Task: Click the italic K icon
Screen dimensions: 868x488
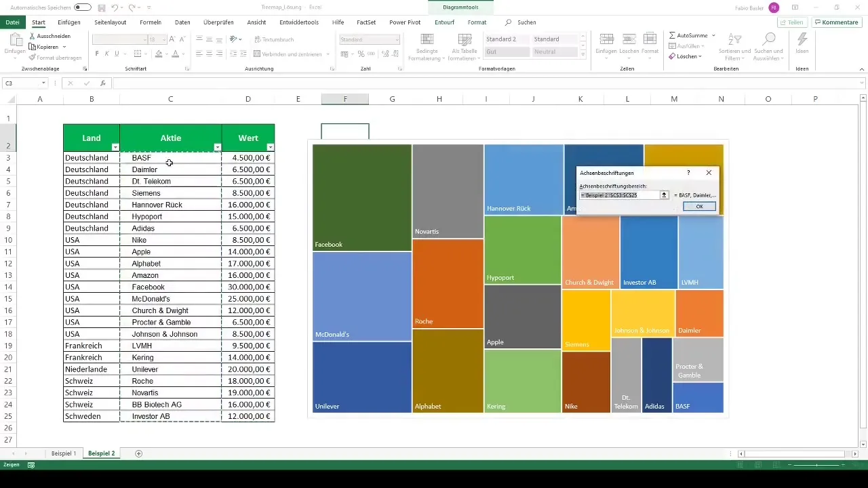Action: coord(107,54)
